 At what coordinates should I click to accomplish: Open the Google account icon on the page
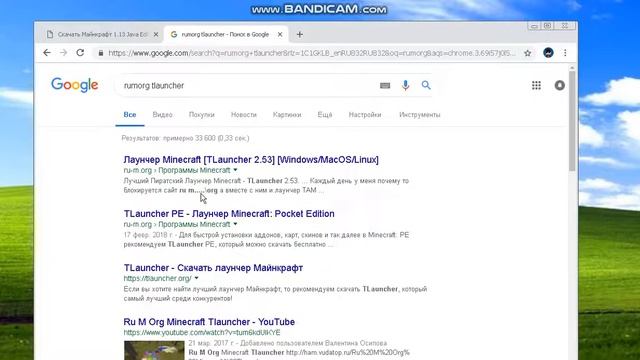click(560, 85)
